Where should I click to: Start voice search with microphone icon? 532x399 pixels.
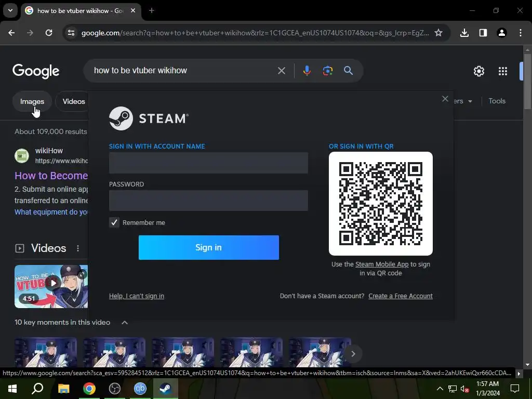tap(307, 71)
